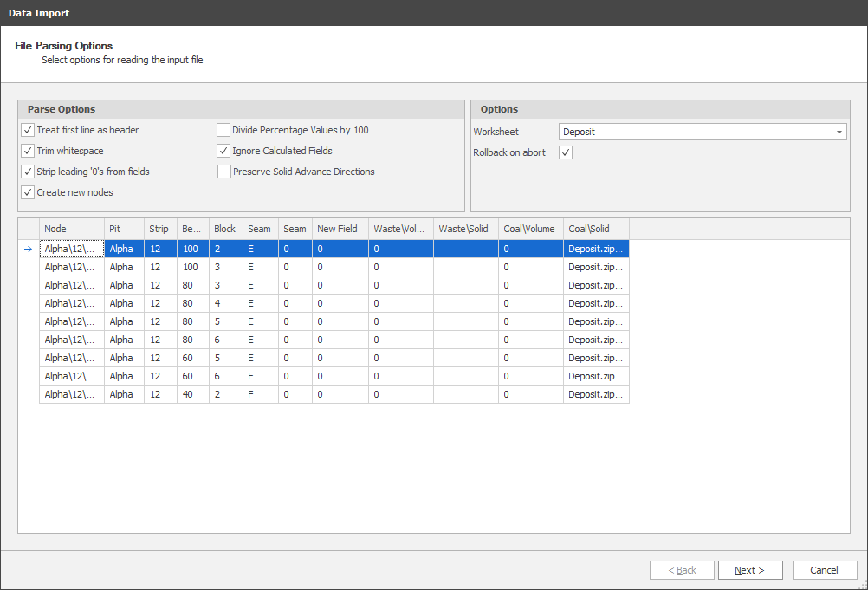Click the New Field column header
The image size is (868, 590).
340,229
